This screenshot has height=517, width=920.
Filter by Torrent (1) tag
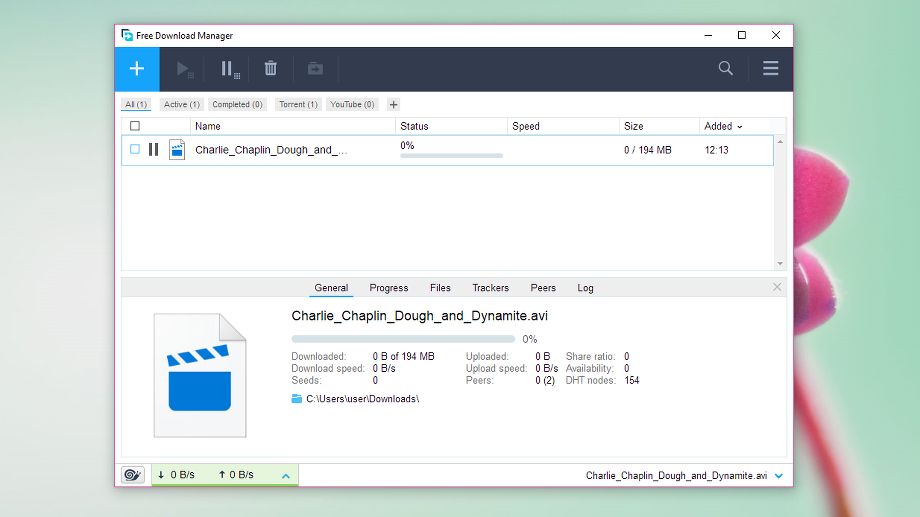[x=298, y=104]
